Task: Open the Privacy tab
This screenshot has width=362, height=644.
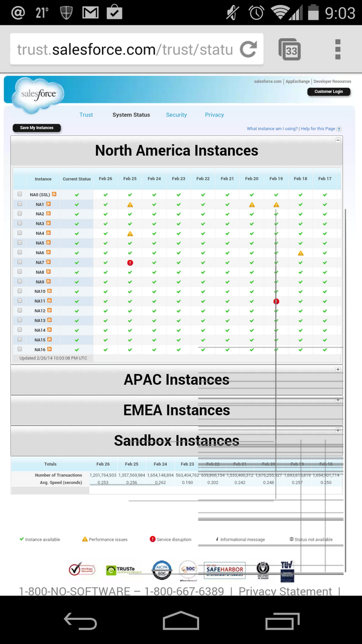Action: (214, 115)
